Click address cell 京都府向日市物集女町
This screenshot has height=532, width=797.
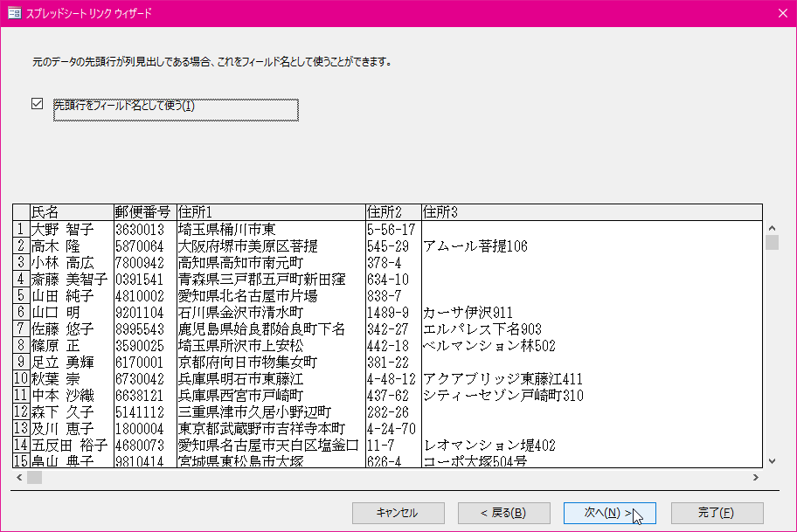pyautogui.click(x=271, y=363)
